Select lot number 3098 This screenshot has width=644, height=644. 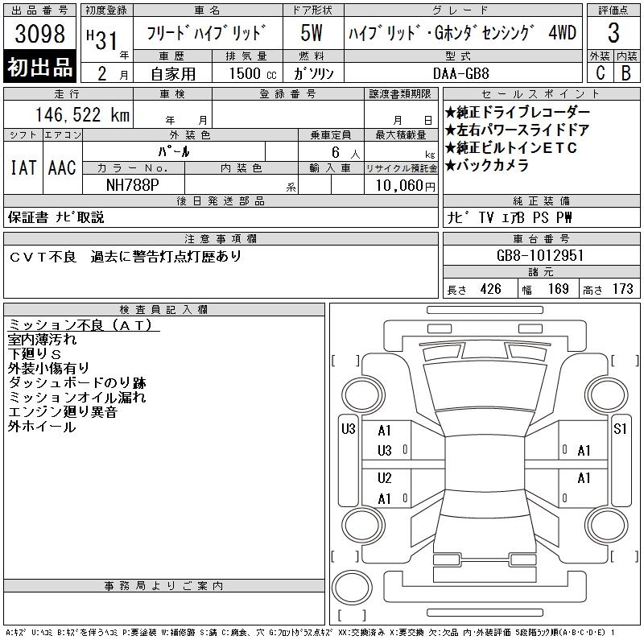(x=40, y=34)
